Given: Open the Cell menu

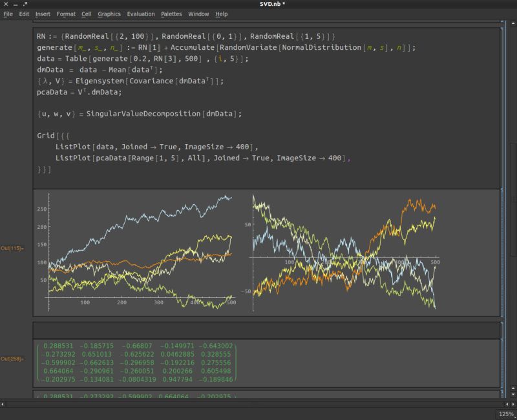Looking at the screenshot, I should [87, 14].
